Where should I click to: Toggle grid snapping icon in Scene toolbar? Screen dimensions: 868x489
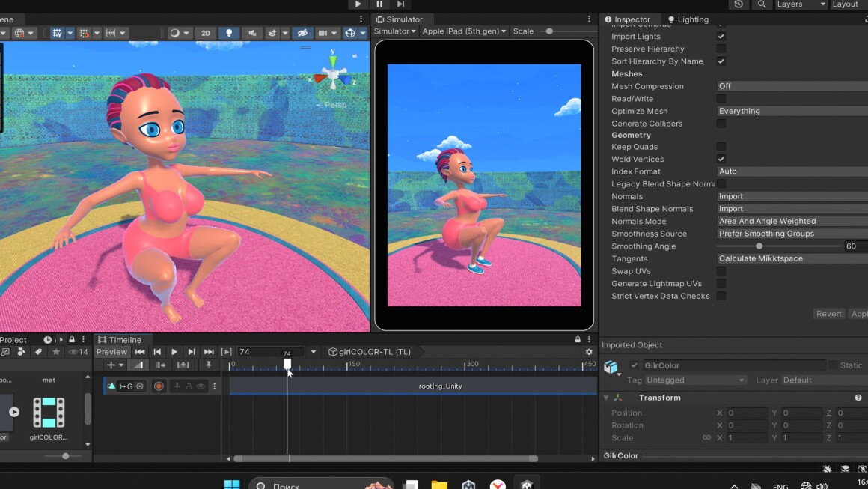click(x=57, y=33)
